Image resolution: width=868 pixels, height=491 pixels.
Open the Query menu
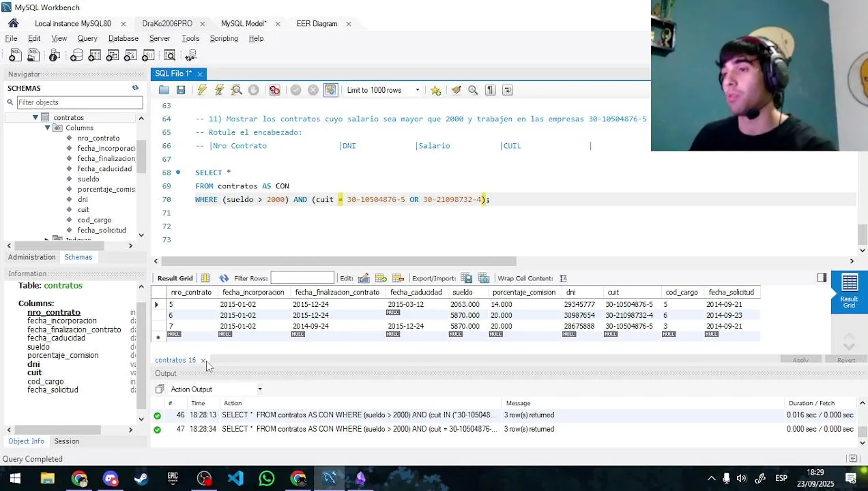point(87,38)
